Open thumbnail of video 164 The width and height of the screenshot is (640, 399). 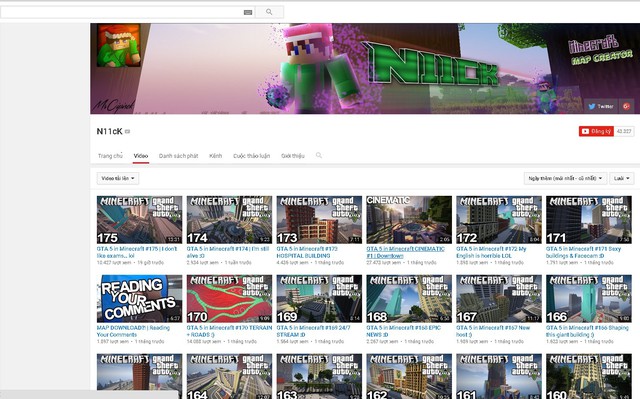pyautogui.click(x=229, y=376)
